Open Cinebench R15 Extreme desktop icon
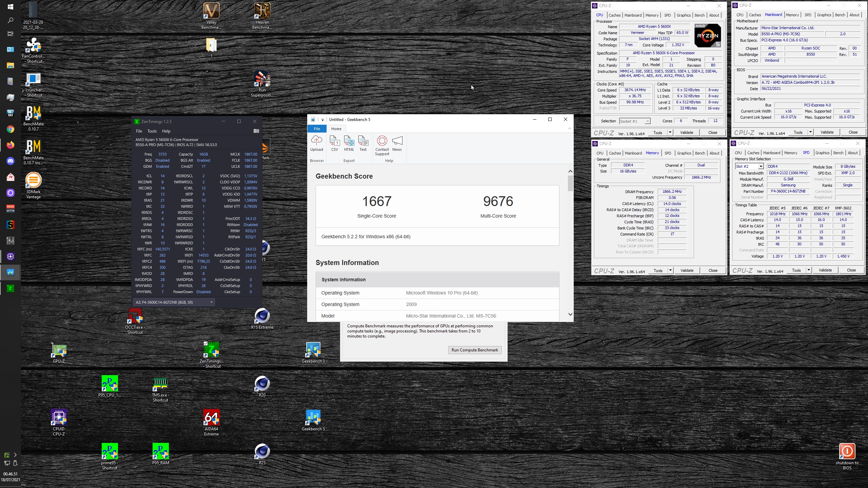868x488 pixels. point(262,319)
